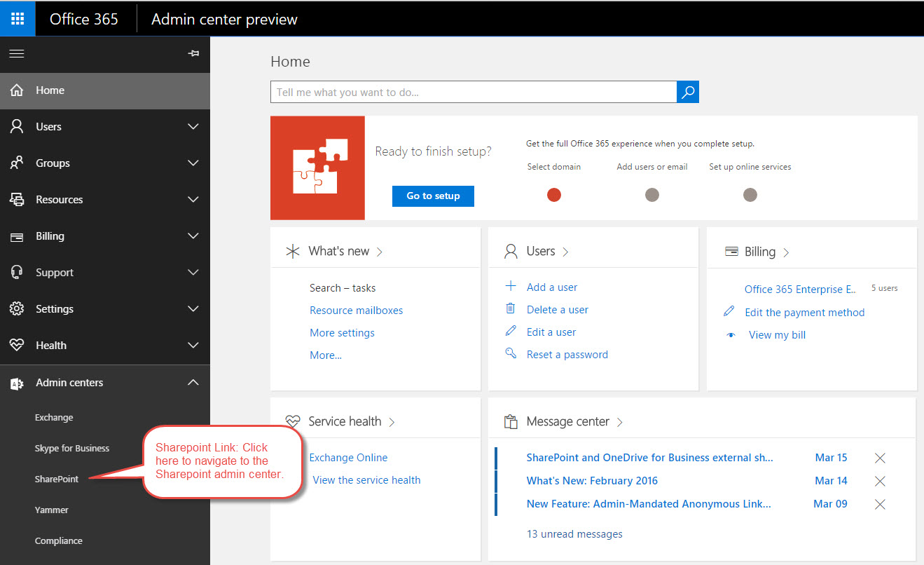Click the pin navigation pane icon
The height and width of the screenshot is (565, 924).
coord(194,54)
